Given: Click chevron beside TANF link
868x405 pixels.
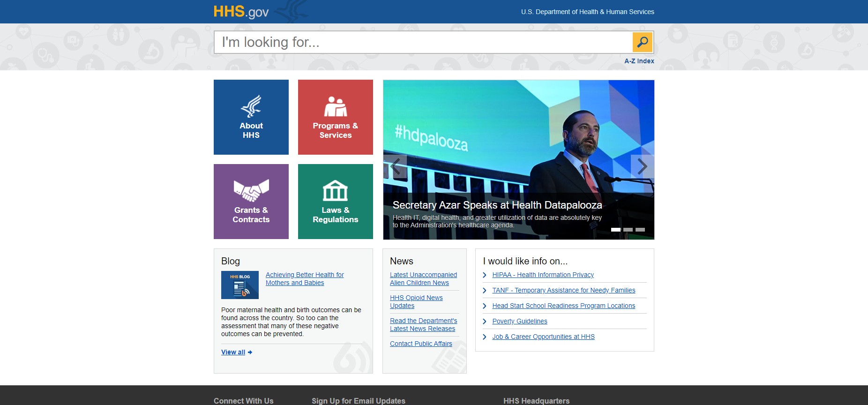Looking at the screenshot, I should coord(485,291).
